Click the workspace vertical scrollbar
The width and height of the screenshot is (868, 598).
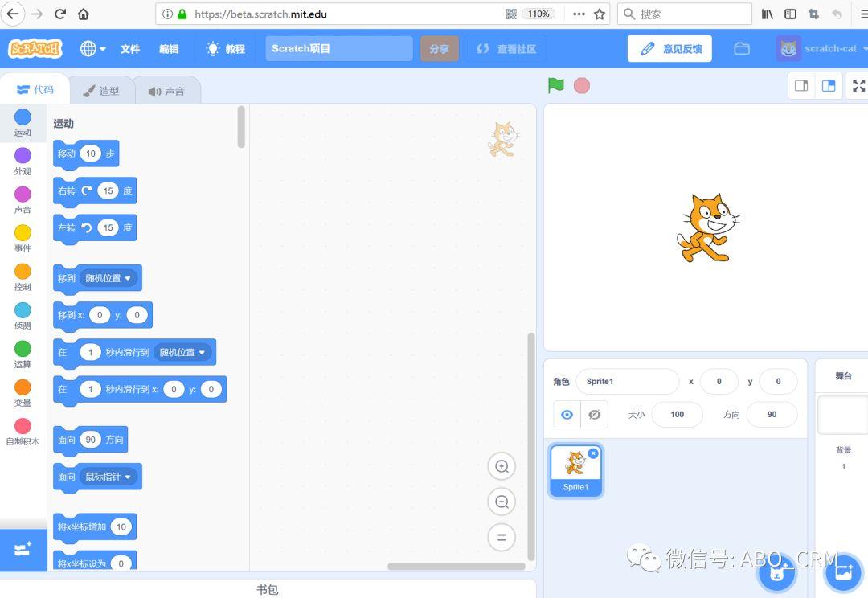[531, 446]
